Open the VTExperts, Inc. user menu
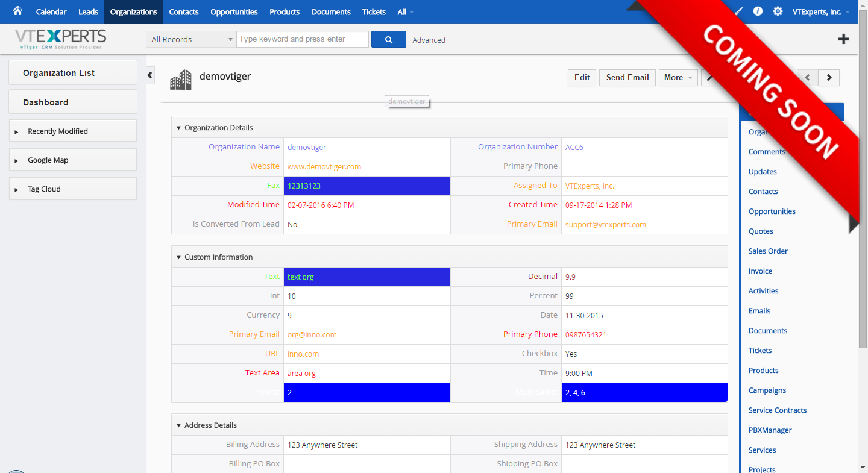 [820, 12]
